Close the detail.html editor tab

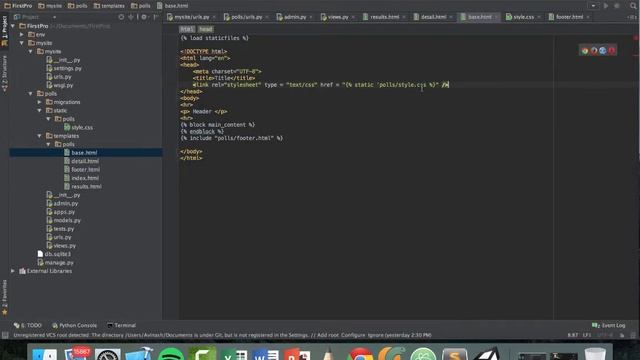coord(451,17)
